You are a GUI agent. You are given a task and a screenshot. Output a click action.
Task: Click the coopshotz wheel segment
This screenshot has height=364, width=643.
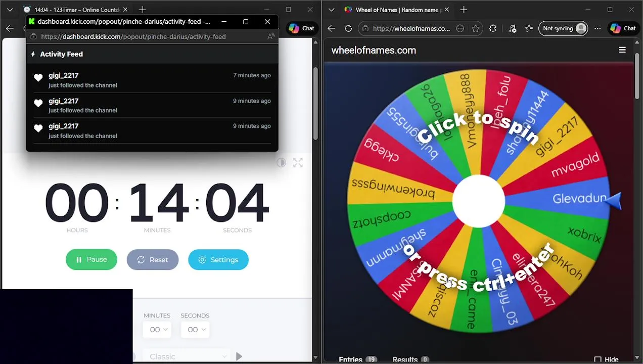382,218
